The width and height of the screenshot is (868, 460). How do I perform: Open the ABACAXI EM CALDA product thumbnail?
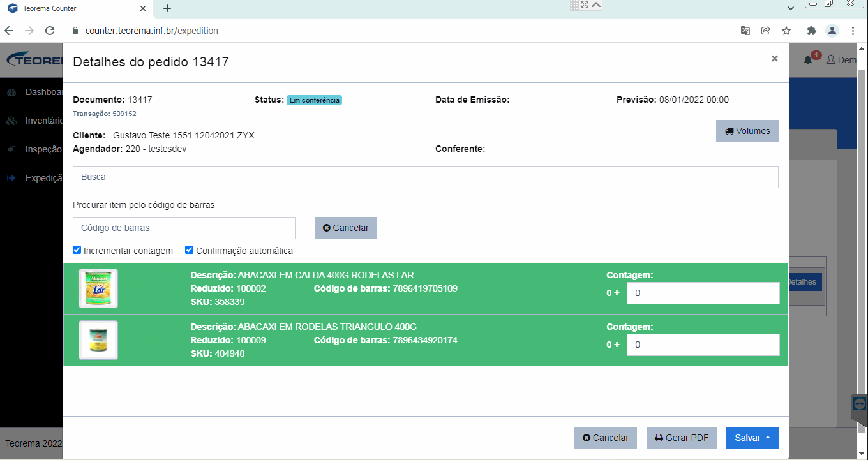pyautogui.click(x=98, y=288)
